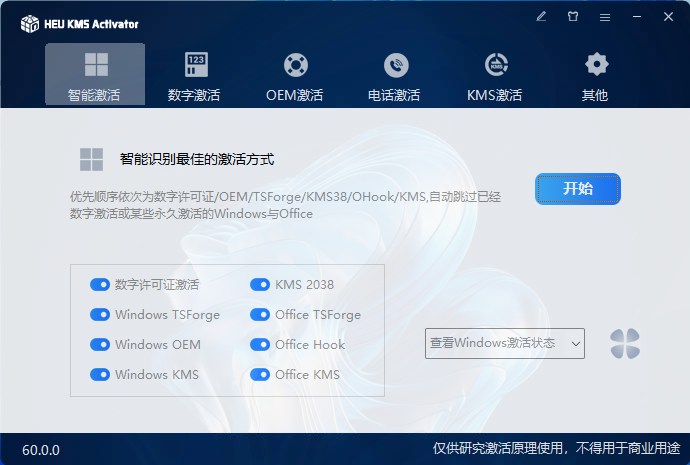Viewport: 690px width, 465px height.
Task: Click the four-leaf clover icon
Action: pos(625,344)
